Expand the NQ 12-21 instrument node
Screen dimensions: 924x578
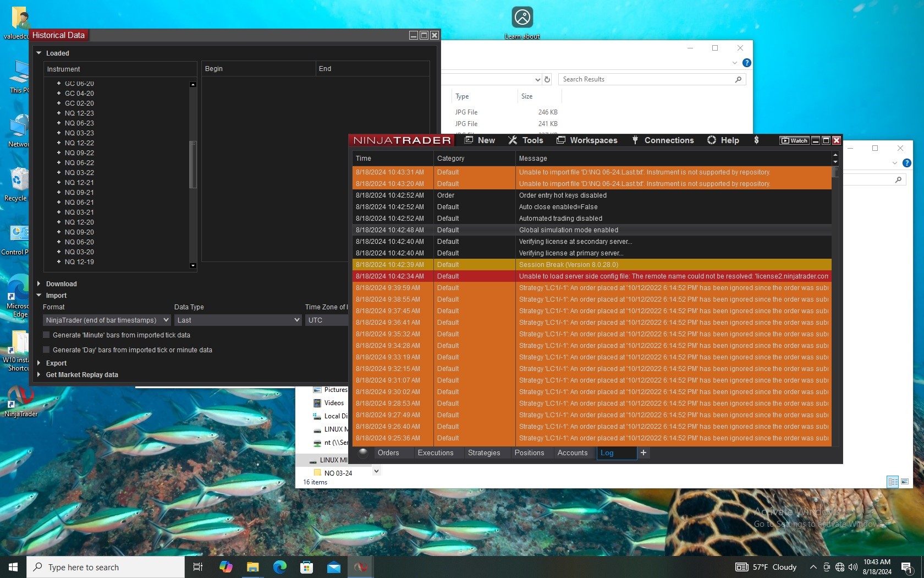(59, 183)
